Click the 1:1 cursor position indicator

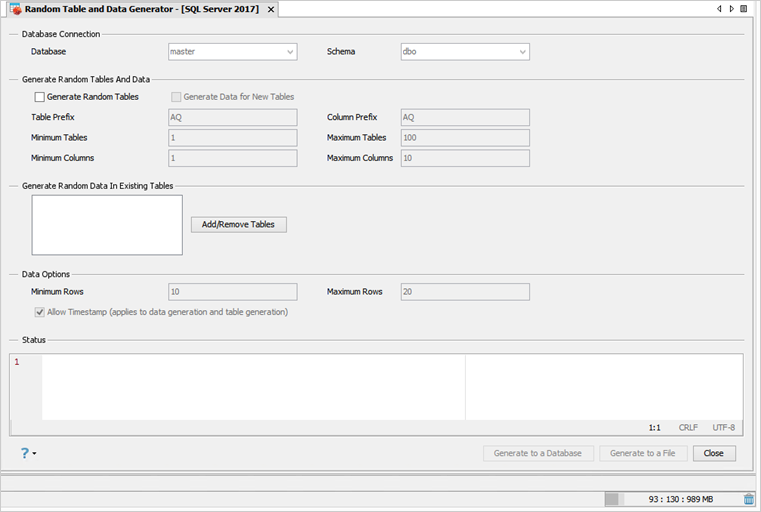tap(654, 428)
